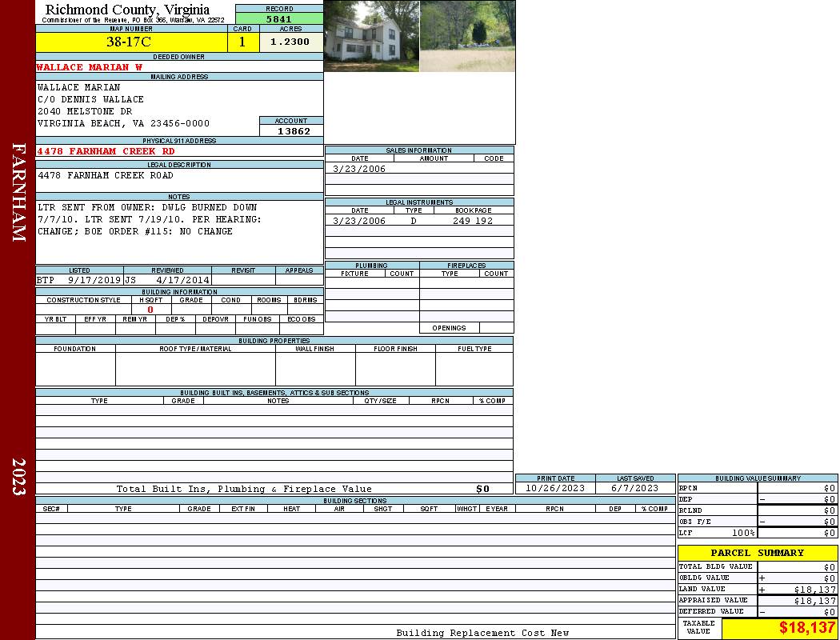Select physical address 4478 FARNHAM CREEK RD
Screen dimensions: 840x640
(x=106, y=151)
